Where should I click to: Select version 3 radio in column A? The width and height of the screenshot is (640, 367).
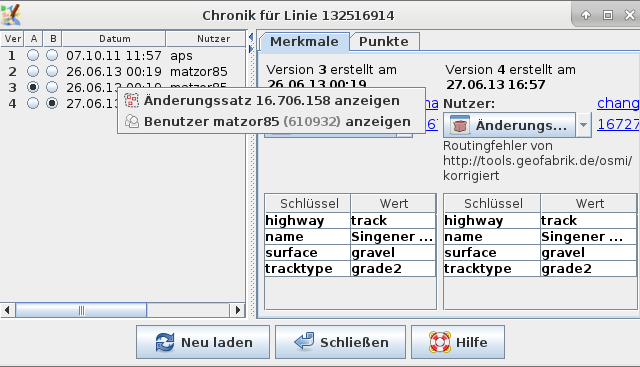point(33,87)
